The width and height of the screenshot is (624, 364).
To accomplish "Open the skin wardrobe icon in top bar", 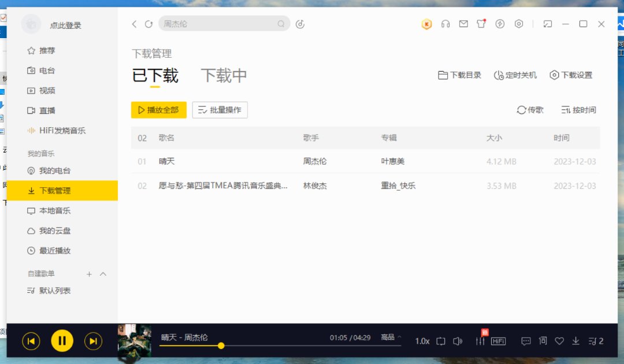I will click(481, 24).
